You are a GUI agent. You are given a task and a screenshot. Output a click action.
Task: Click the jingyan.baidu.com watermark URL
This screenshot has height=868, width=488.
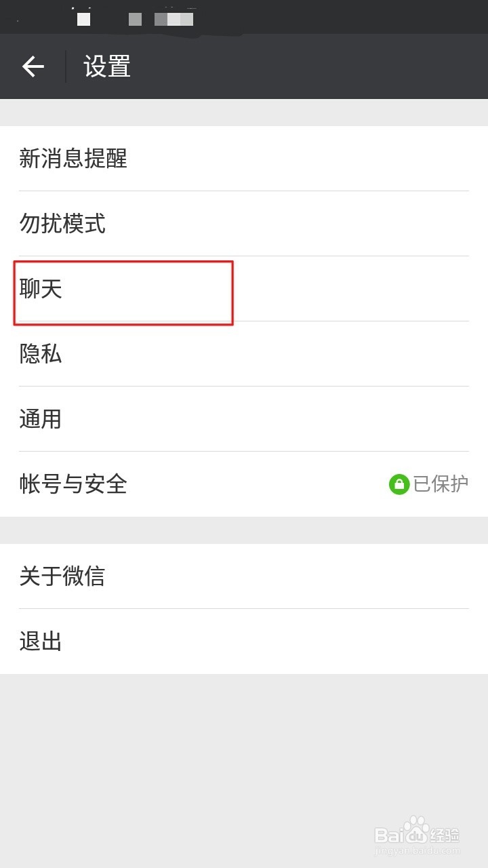[418, 850]
